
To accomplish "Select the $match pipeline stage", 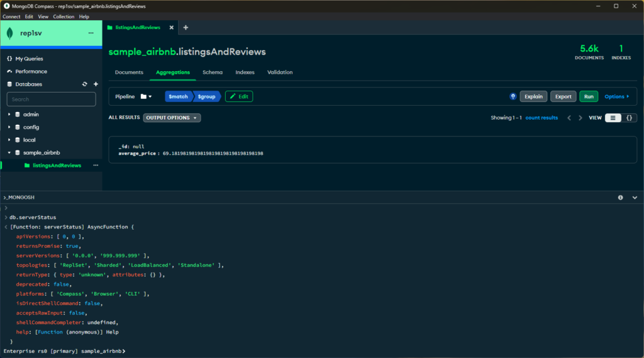I will [178, 97].
